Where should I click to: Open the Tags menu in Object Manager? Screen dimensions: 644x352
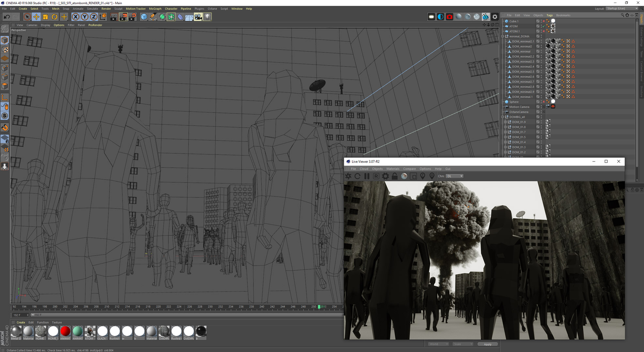pyautogui.click(x=549, y=15)
